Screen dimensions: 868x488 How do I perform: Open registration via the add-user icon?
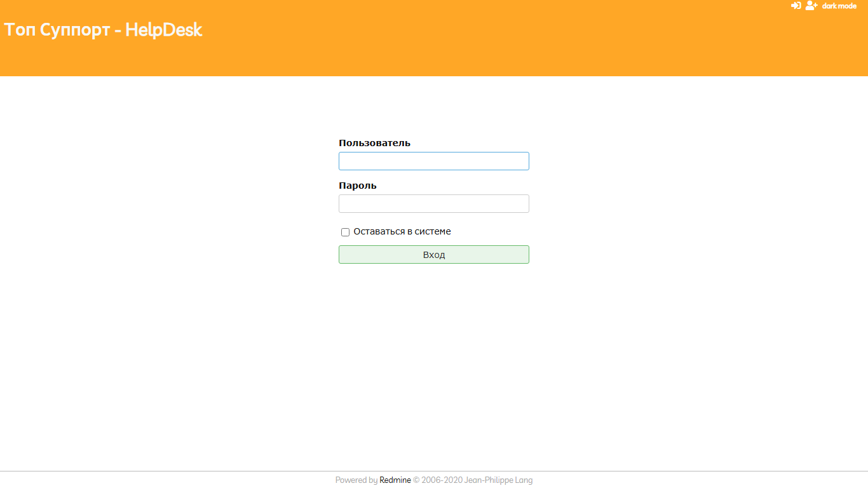[811, 6]
